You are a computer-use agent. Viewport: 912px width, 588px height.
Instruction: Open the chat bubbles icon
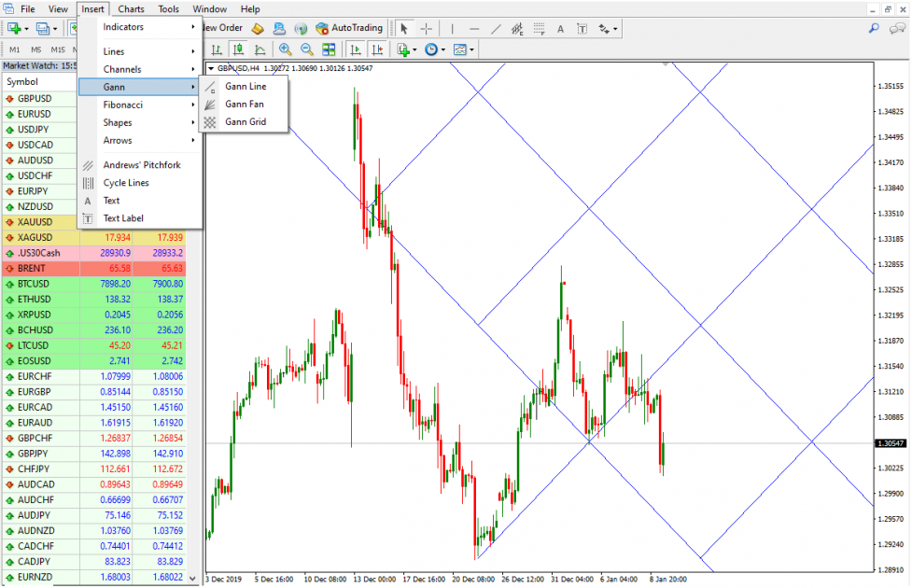(x=897, y=28)
